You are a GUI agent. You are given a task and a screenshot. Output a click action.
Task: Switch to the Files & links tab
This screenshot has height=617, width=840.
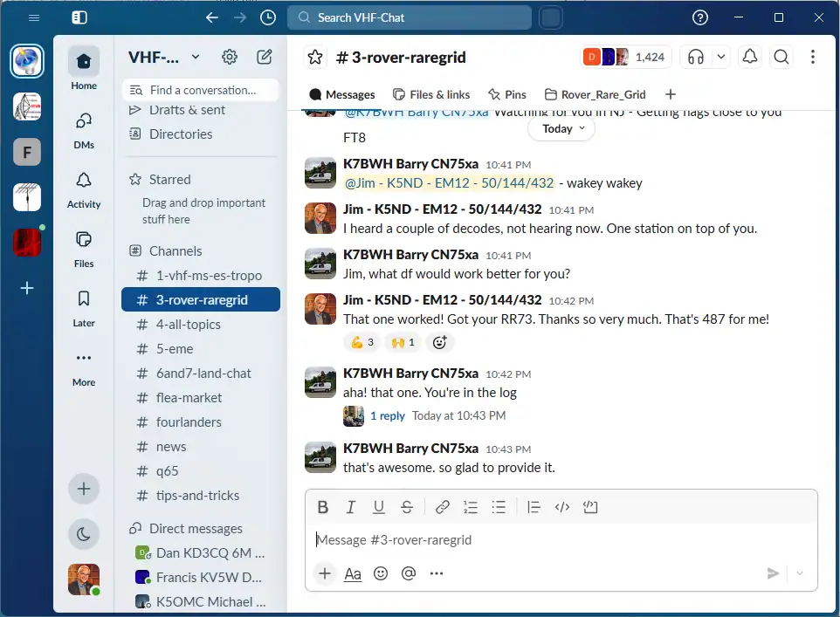tap(431, 95)
